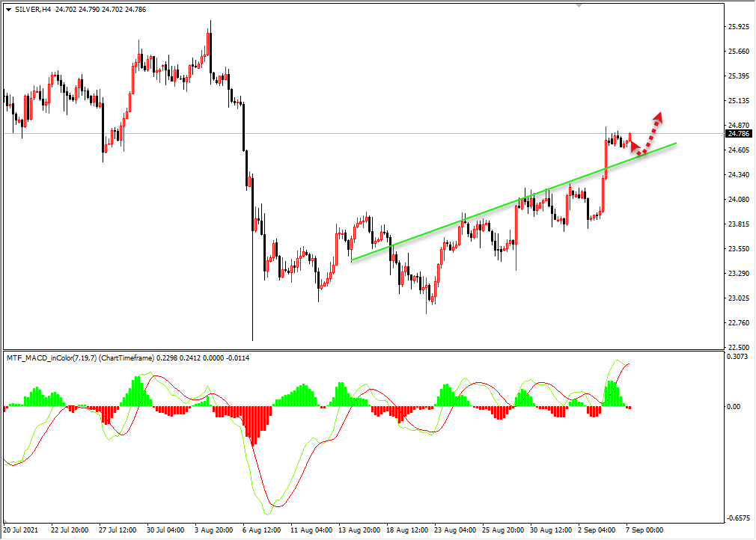Viewport: 756px width, 540px height.
Task: Click the 7 Sep 00:00 time label
Action: [x=644, y=530]
